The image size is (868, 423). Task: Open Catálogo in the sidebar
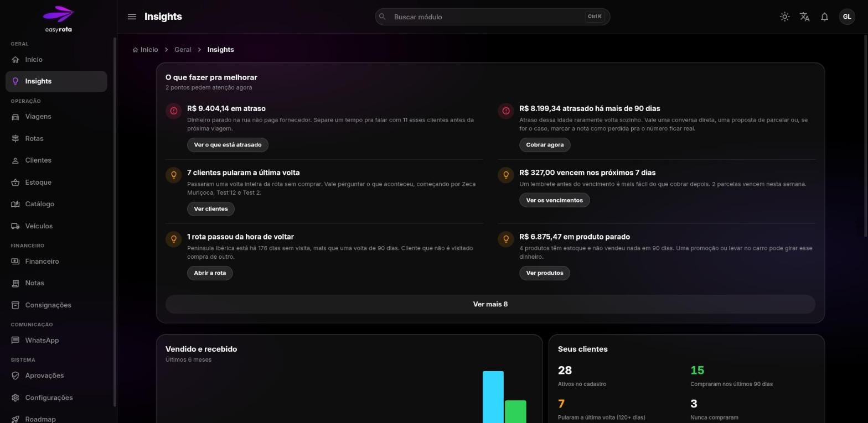(x=56, y=204)
